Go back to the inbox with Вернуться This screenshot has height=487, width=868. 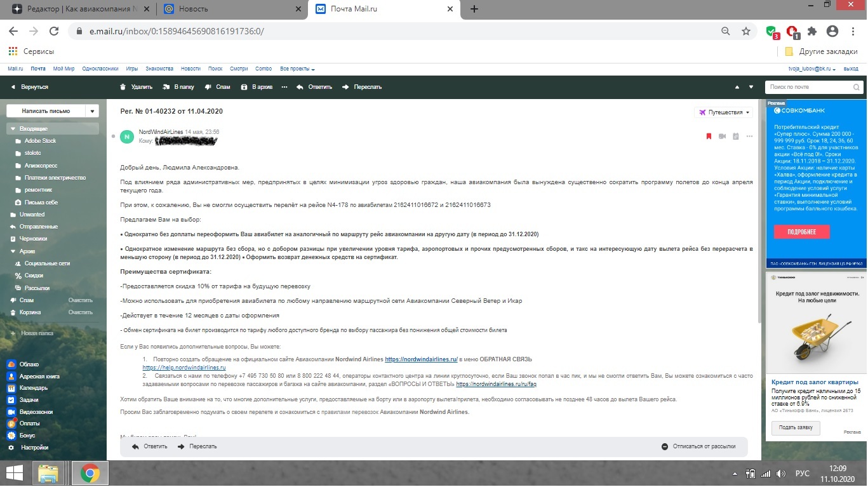(29, 87)
